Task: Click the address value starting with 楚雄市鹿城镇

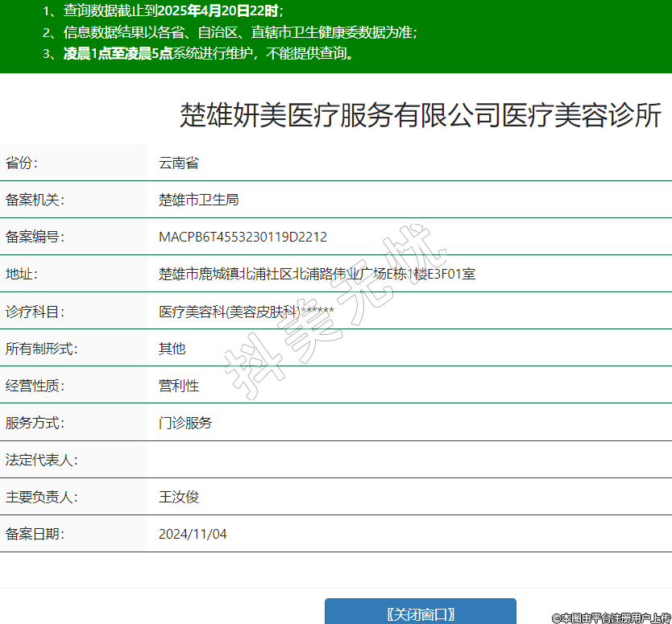Action: (317, 274)
